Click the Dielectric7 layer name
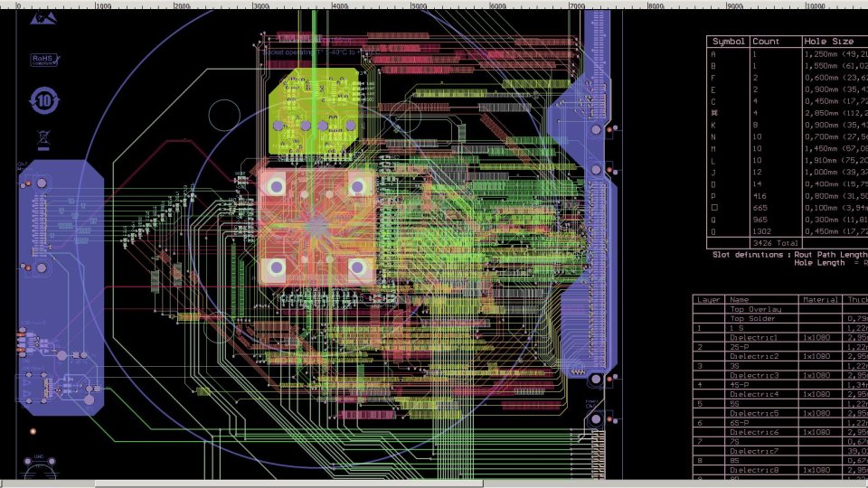Screen dimensions: 868x488 click(753, 451)
